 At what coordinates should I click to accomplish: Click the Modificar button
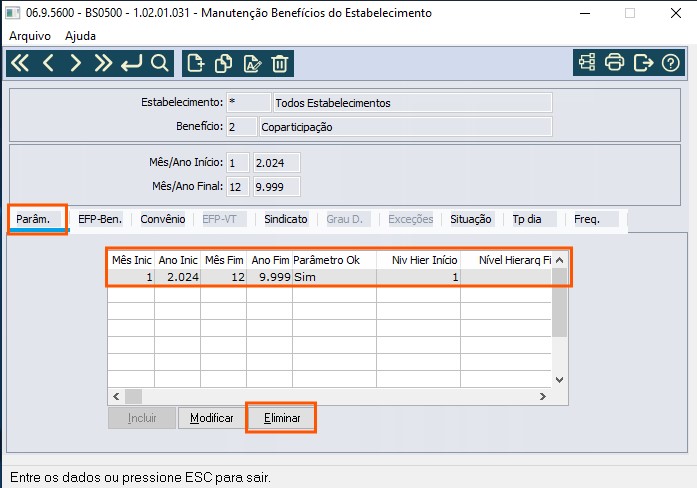(212, 418)
